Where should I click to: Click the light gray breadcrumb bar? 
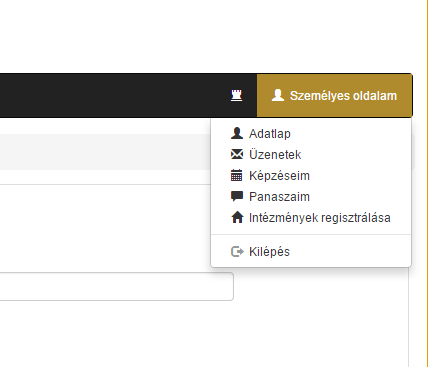[x=105, y=152]
